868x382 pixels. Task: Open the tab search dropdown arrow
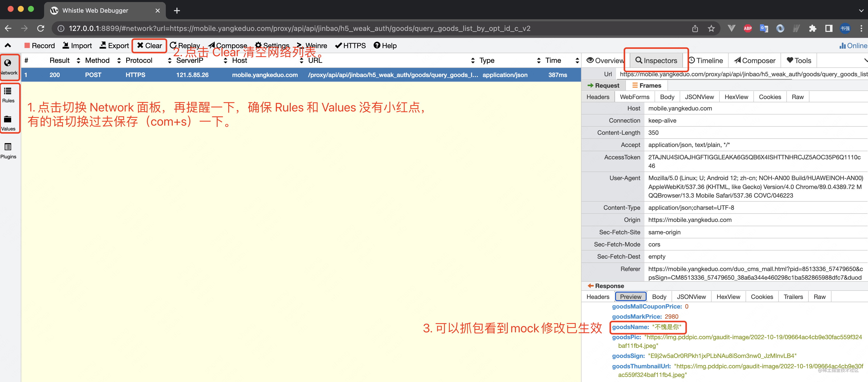(x=861, y=10)
